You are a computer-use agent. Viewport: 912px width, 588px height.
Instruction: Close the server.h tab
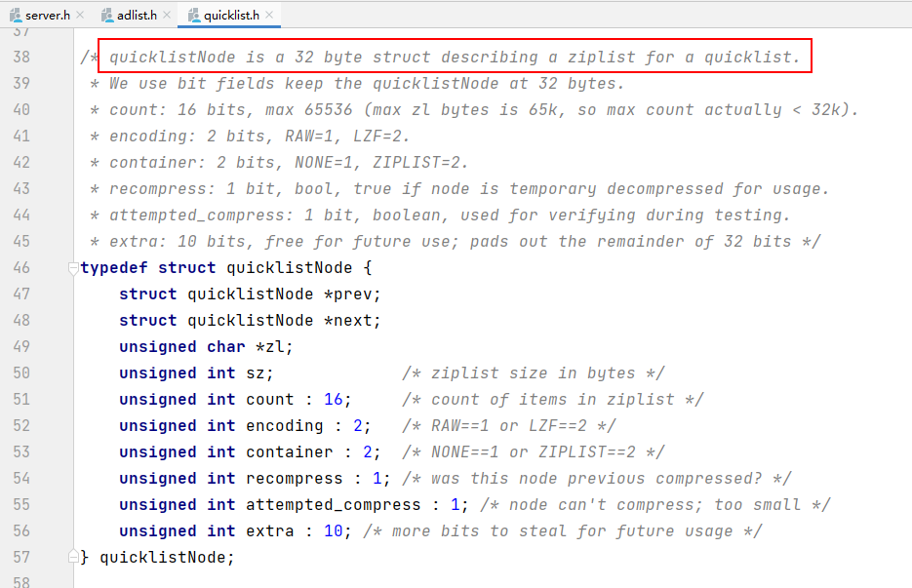79,16
